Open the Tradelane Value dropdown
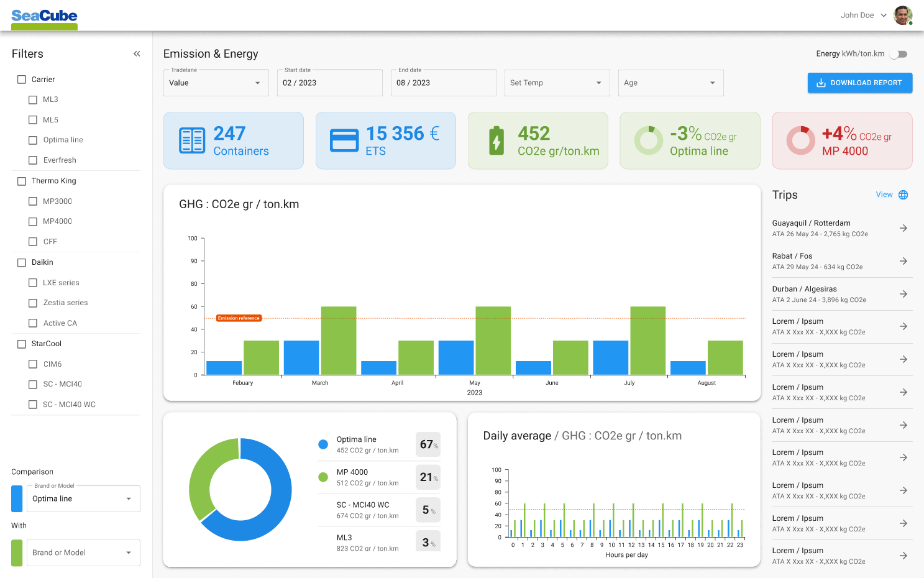This screenshot has width=924, height=578. (216, 83)
